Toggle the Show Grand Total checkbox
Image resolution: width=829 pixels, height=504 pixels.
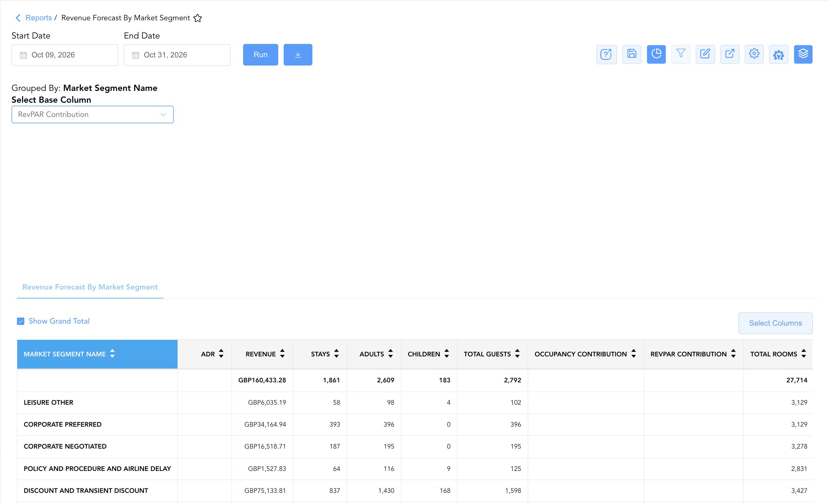21,321
